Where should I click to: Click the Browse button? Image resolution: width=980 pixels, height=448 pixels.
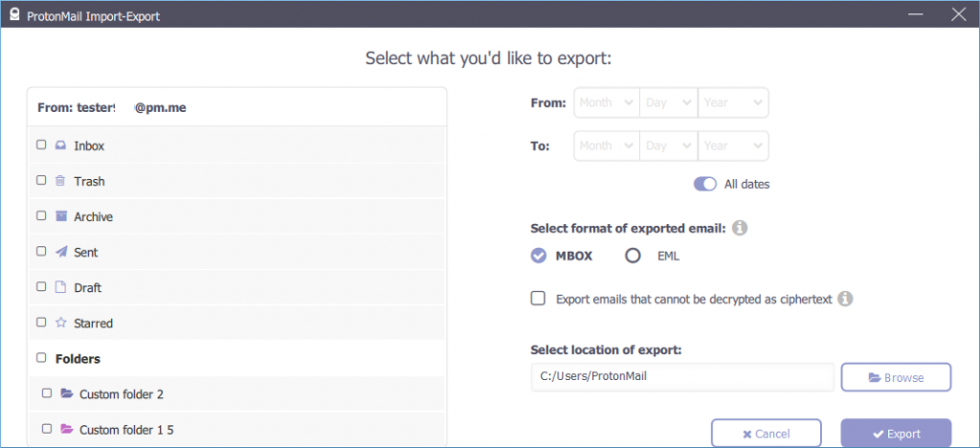[x=896, y=377]
